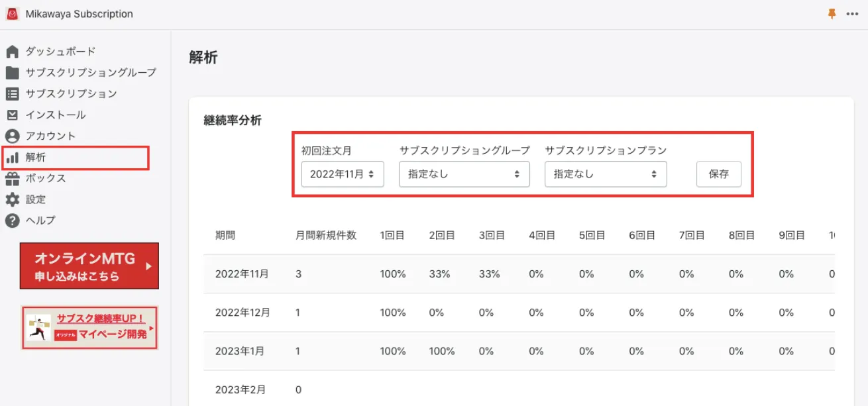Open the サブスク継続率UP promo banner
The image size is (868, 406).
pos(89,327)
